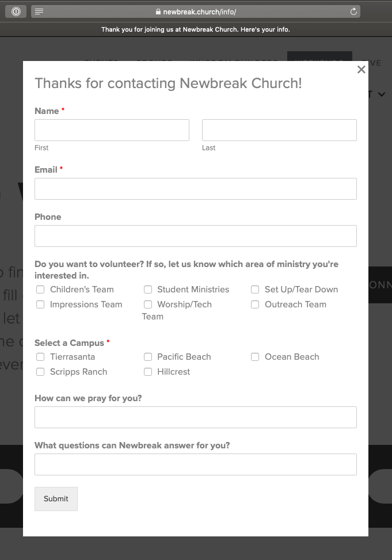392x560 pixels.
Task: Click the circled icon at the top left
Action: 16,11
